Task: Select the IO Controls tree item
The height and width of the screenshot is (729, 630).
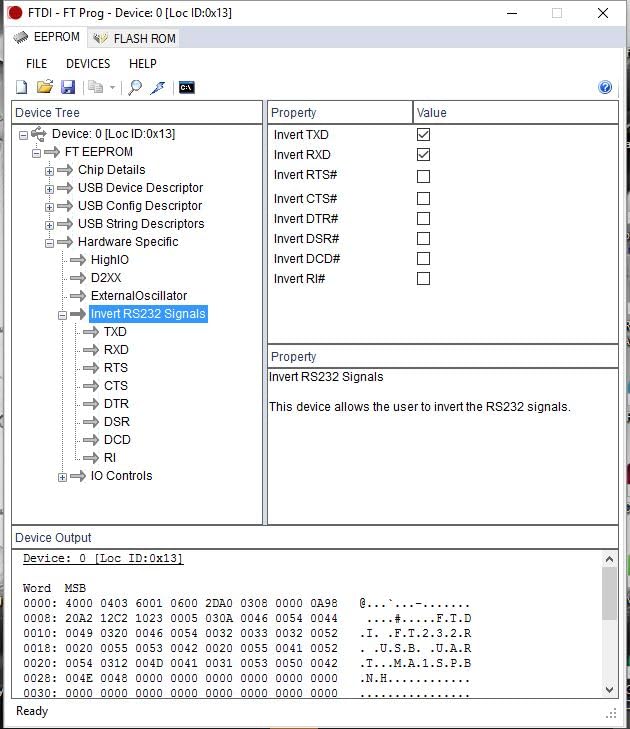Action: point(121,476)
